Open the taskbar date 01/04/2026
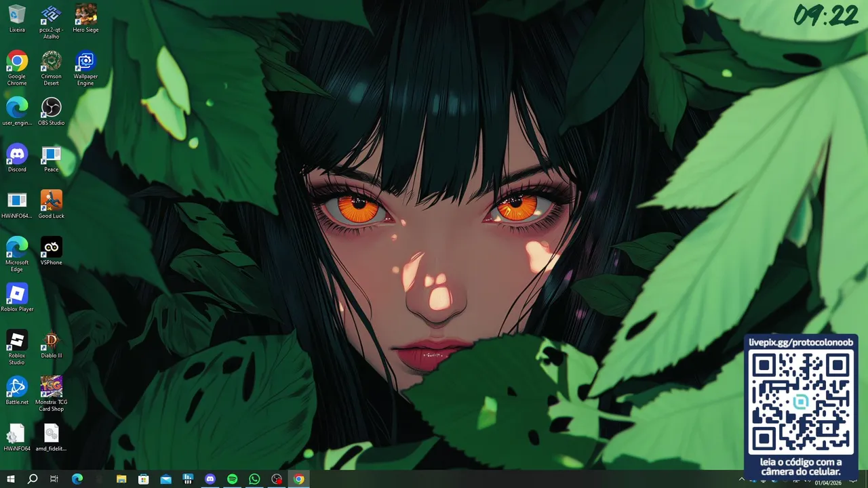The height and width of the screenshot is (488, 868). point(828,483)
